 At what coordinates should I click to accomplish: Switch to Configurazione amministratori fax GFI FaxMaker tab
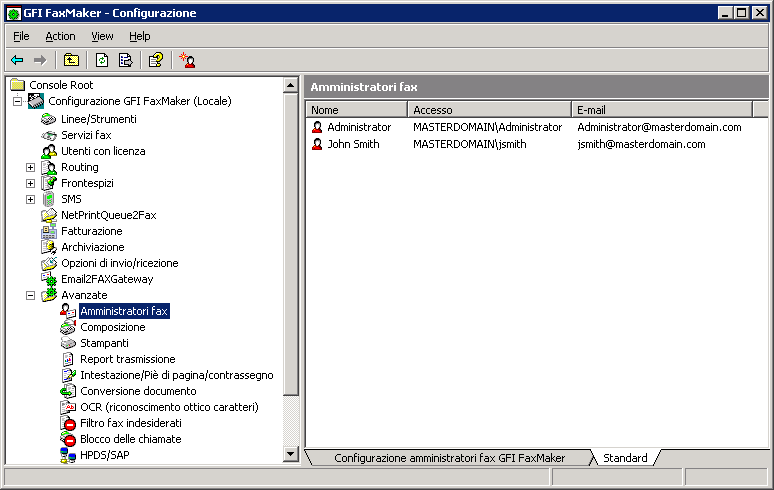click(x=449, y=458)
